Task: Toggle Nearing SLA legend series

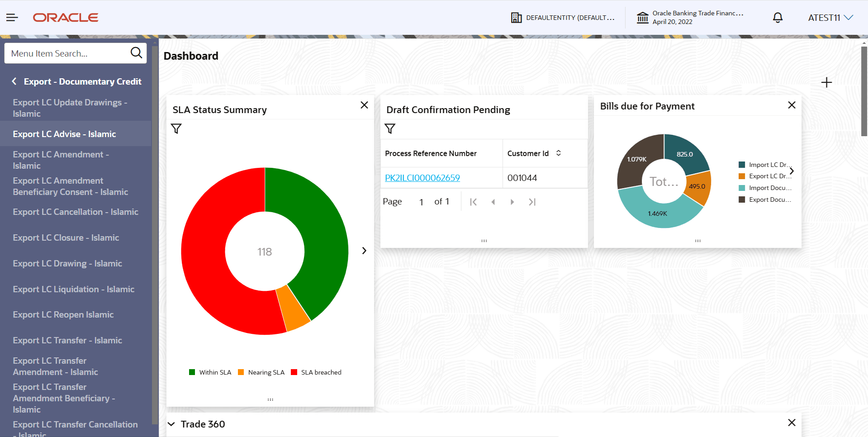Action: [261, 372]
